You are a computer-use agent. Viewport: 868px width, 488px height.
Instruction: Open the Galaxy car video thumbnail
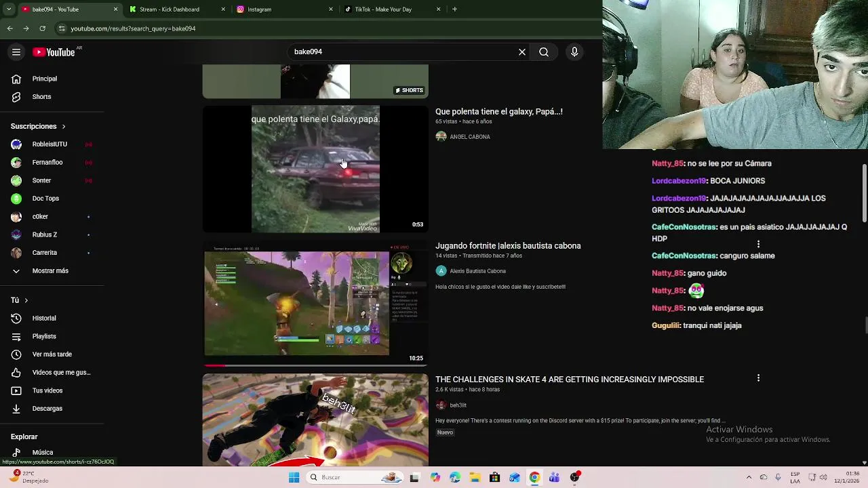[x=315, y=169]
